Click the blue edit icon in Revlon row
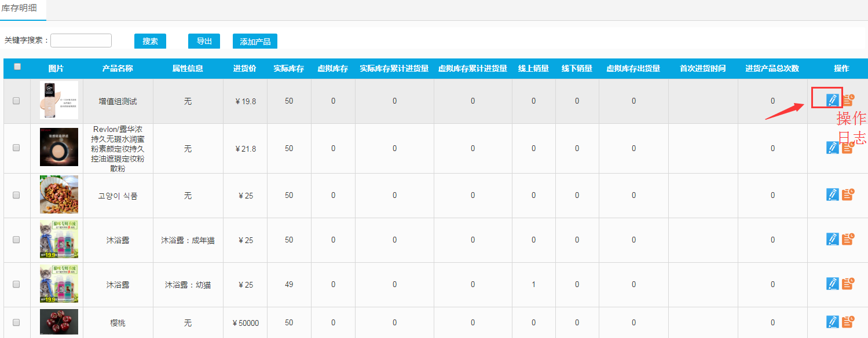The image size is (868, 338). coord(832,148)
